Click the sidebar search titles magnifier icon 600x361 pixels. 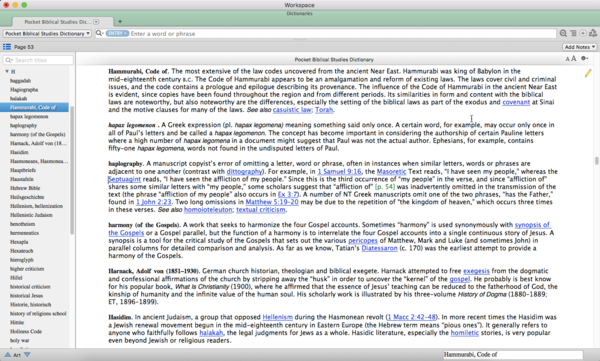pyautogui.click(x=8, y=60)
